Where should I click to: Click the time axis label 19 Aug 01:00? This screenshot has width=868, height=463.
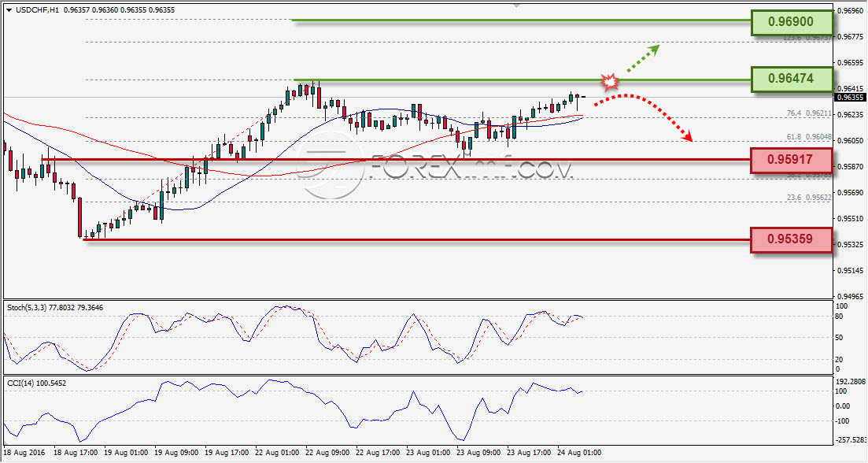point(126,453)
